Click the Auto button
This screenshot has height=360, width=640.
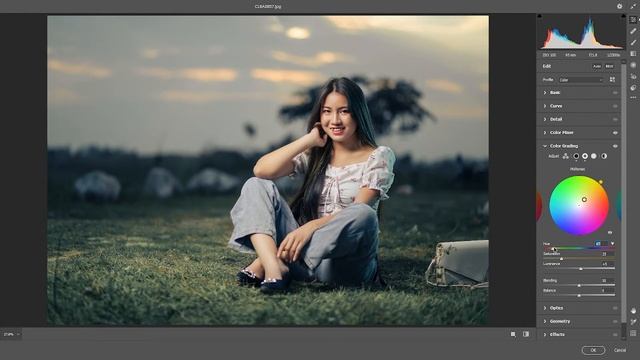click(x=597, y=66)
